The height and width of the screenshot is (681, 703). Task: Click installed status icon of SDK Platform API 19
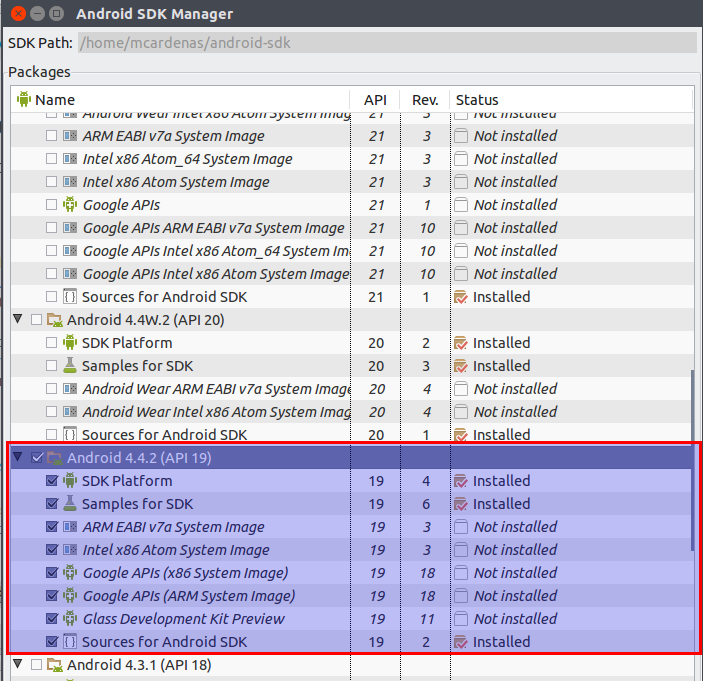click(460, 481)
